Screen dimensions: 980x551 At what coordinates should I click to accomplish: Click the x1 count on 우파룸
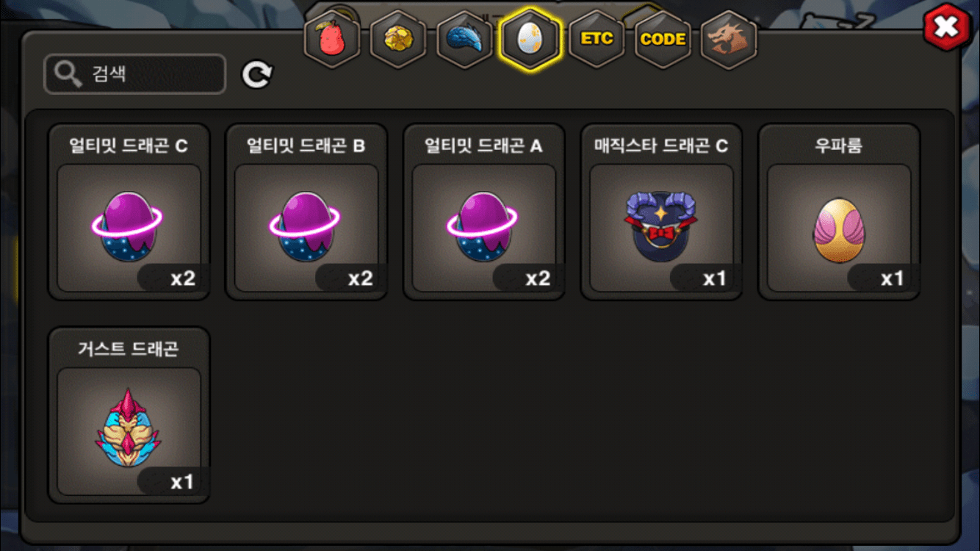tap(892, 279)
